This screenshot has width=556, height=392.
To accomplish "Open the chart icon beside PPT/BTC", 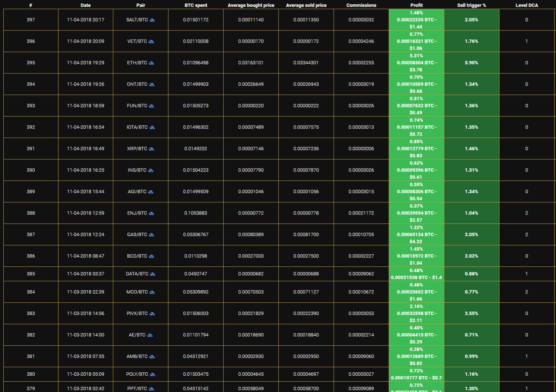I will click(152, 389).
